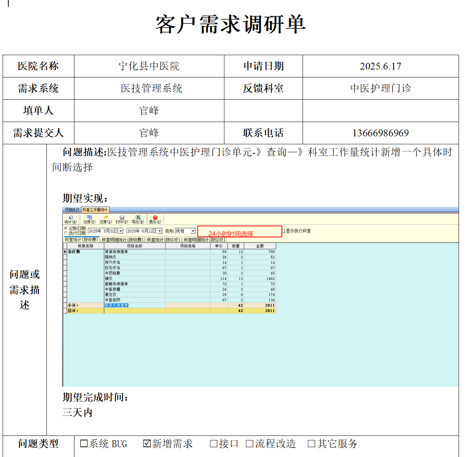
Task: Click the 项目规格 column header
Action: [x=188, y=246]
